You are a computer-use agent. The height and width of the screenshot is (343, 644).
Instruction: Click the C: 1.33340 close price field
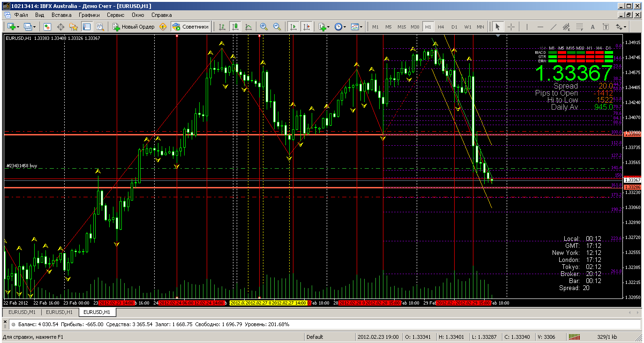(518, 337)
